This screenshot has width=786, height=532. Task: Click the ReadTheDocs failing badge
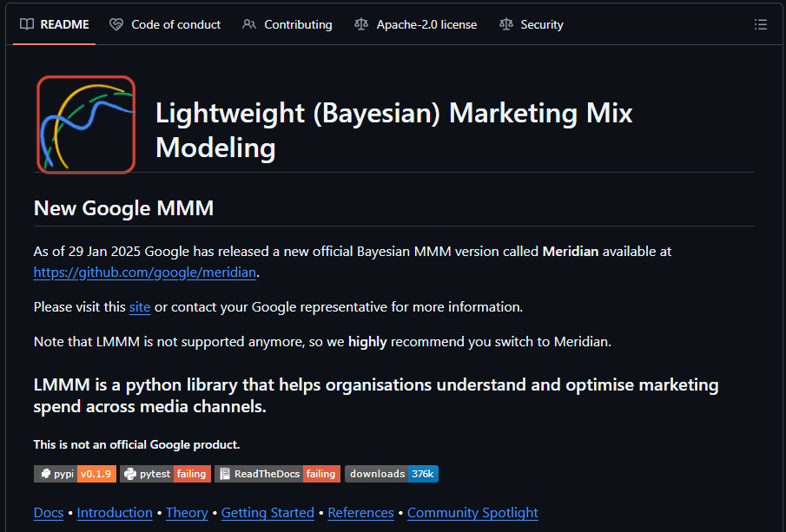point(278,474)
